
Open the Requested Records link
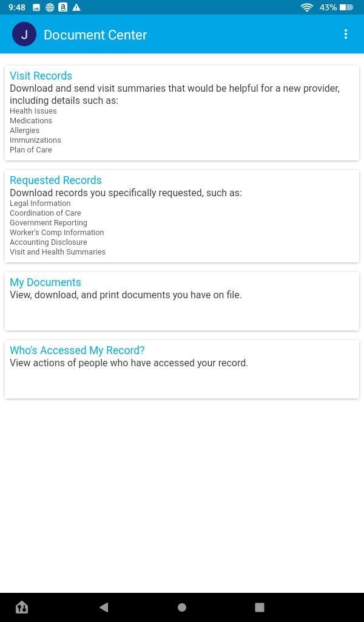pos(56,180)
